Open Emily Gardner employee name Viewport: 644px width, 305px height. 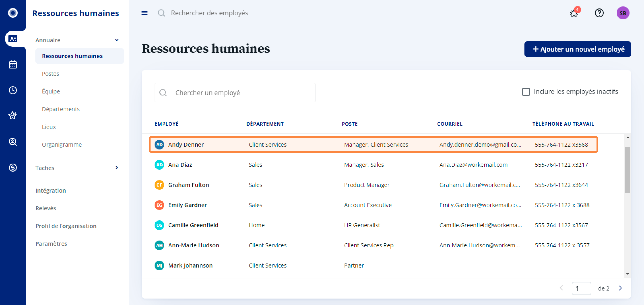coord(187,205)
